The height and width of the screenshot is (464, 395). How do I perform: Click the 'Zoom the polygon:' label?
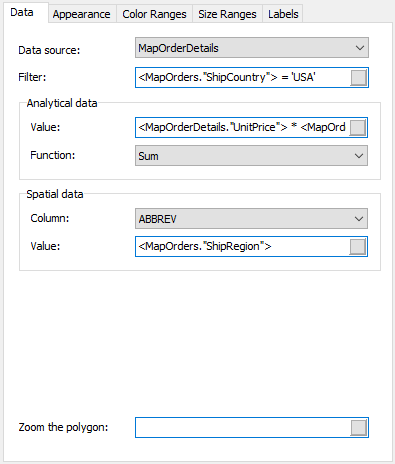point(63,427)
